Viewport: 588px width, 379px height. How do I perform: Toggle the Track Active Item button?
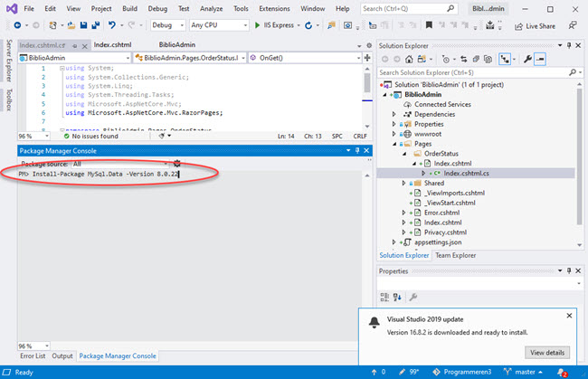[x=505, y=59]
